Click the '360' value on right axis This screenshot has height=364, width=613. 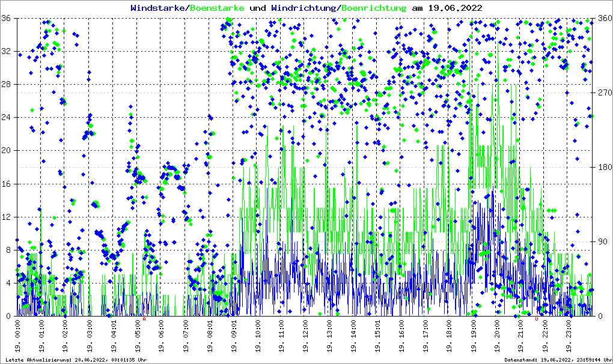click(603, 18)
